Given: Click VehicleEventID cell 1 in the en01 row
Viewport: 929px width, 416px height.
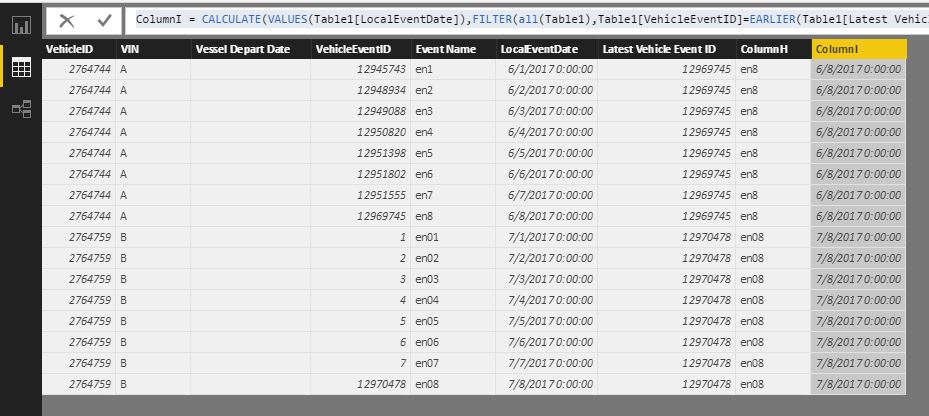Looking at the screenshot, I should point(361,237).
